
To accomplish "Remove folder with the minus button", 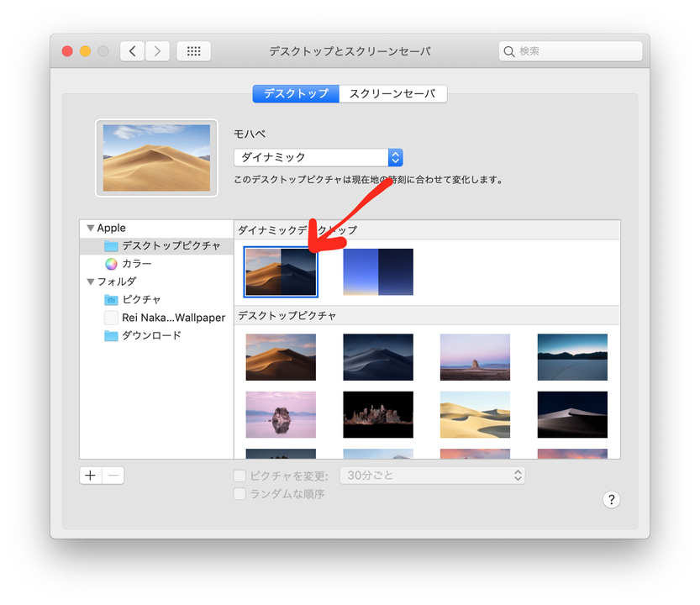I will tap(113, 476).
